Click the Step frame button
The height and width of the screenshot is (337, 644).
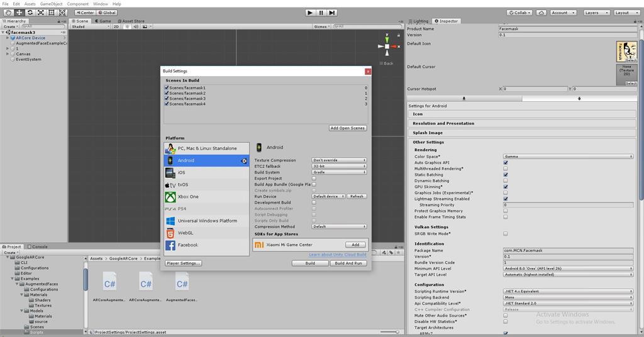332,13
